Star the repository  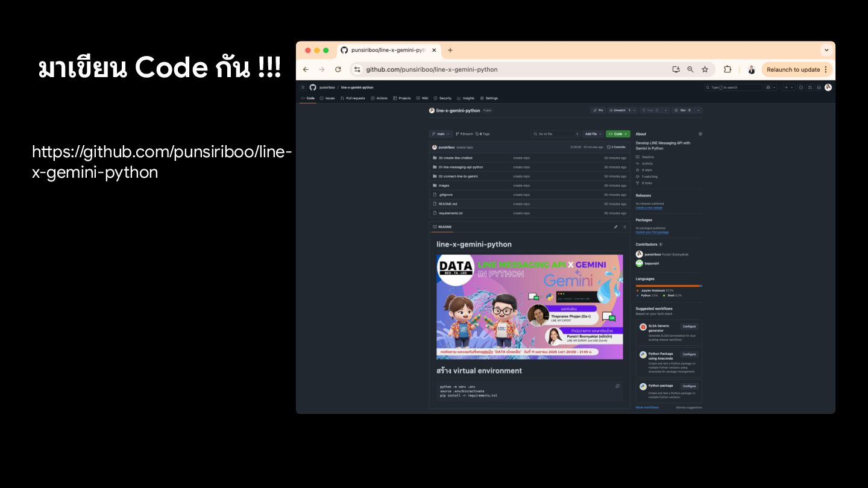tap(683, 110)
